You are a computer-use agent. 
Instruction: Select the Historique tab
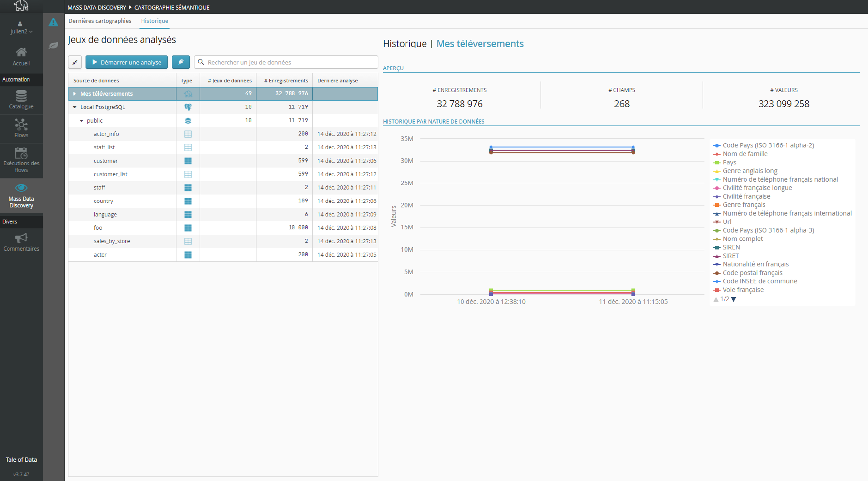coord(154,21)
